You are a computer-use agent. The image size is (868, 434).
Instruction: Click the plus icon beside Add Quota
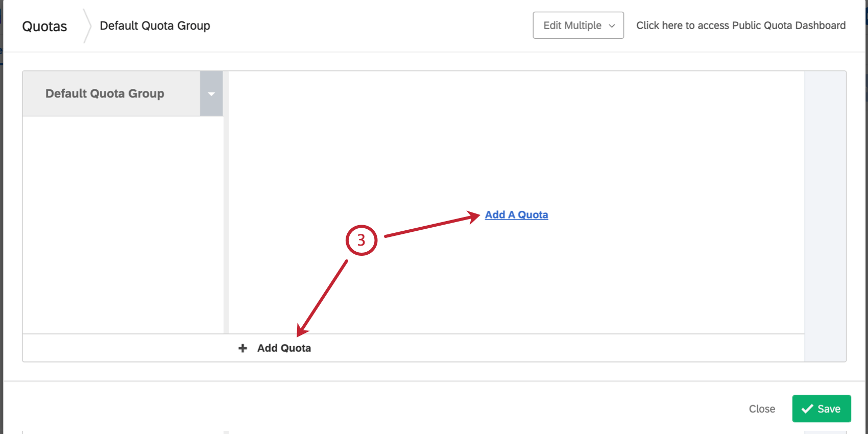click(x=243, y=348)
